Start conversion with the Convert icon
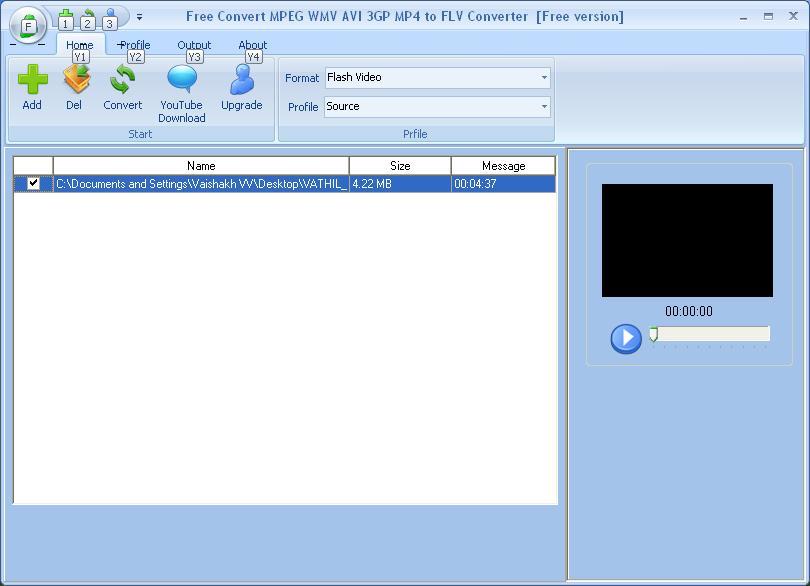This screenshot has width=810, height=586. (122, 80)
